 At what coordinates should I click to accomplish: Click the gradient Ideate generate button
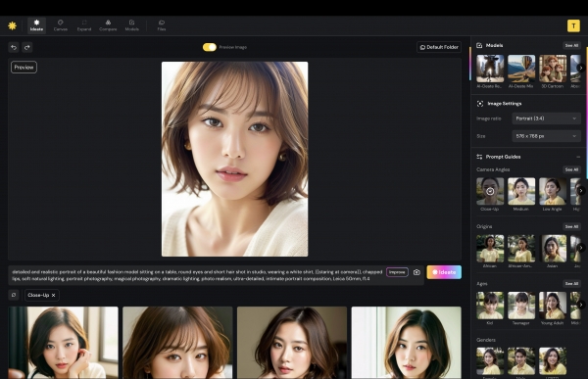(x=444, y=272)
